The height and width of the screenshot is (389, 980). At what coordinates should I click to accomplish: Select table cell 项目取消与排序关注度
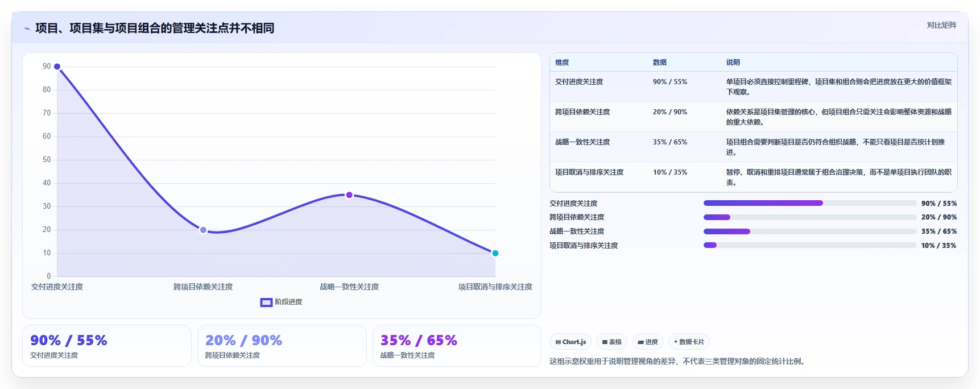point(589,172)
